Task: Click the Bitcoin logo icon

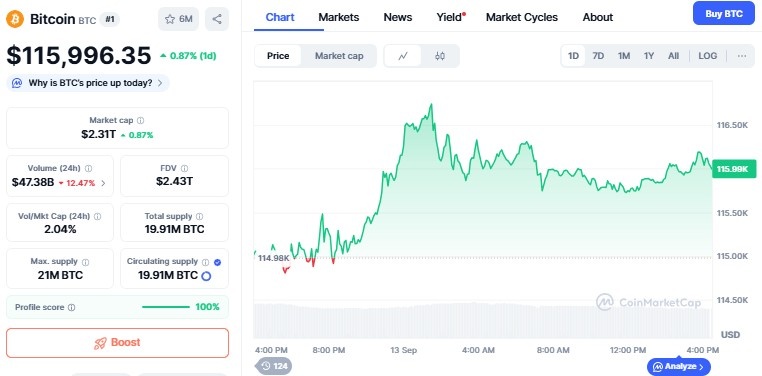Action: tap(15, 19)
